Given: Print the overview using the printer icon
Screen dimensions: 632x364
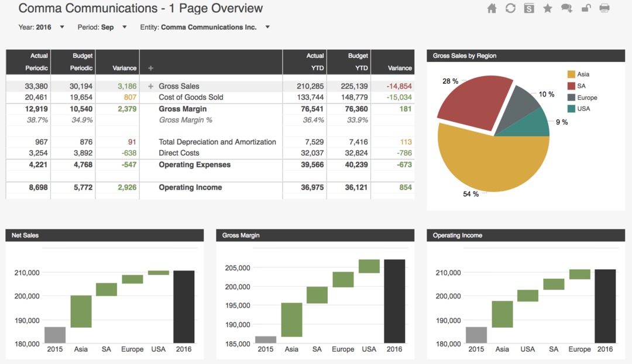Looking at the screenshot, I should (x=605, y=8).
